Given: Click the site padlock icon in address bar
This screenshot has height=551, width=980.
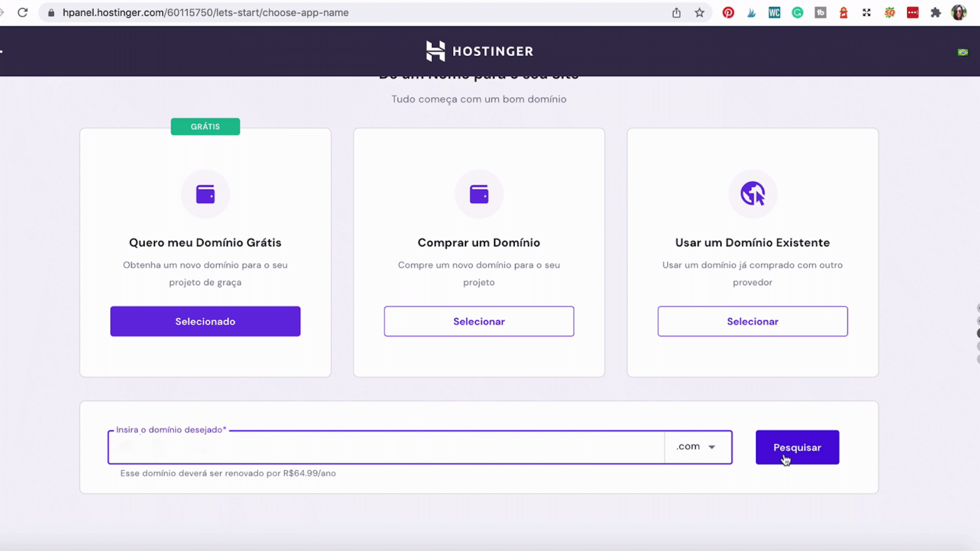Looking at the screenshot, I should (x=51, y=13).
